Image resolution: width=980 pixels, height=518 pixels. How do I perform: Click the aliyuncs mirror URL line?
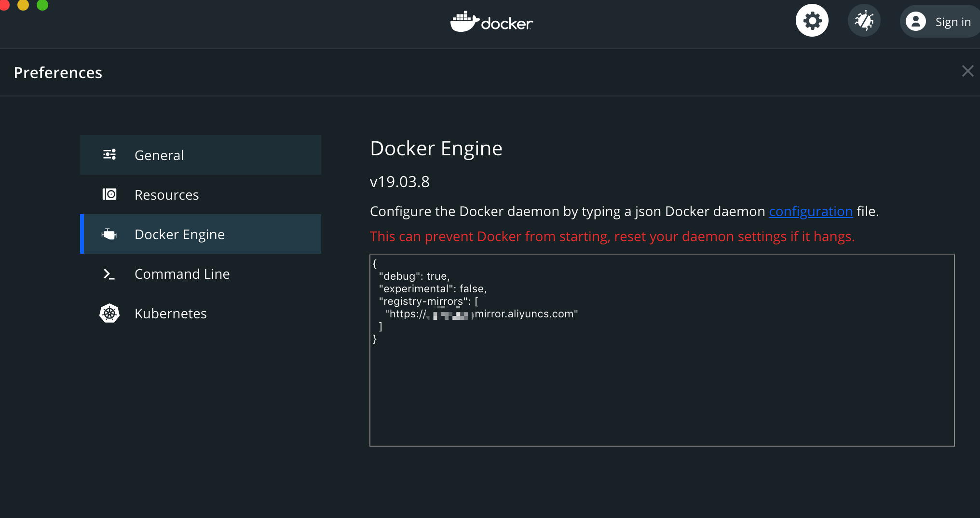coord(481,314)
